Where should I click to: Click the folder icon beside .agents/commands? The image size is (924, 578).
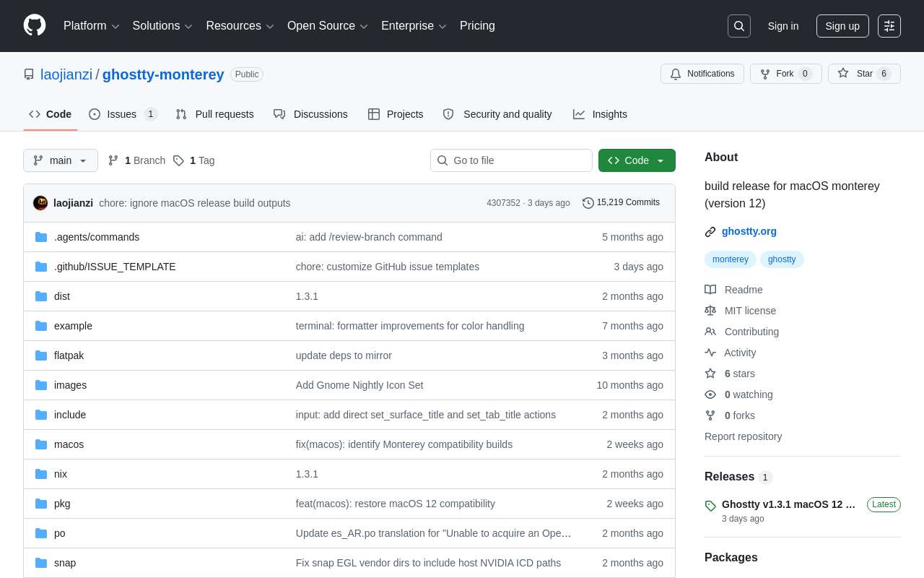point(41,237)
